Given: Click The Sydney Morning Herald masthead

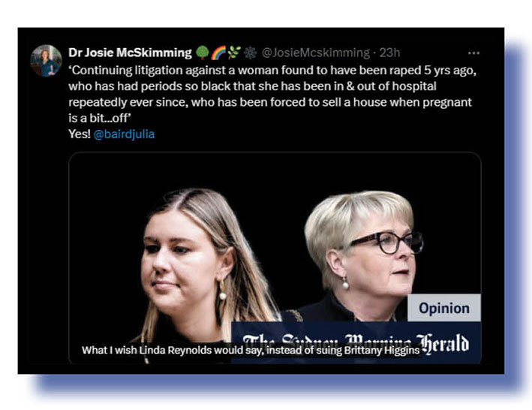Looking at the screenshot, I should pyautogui.click(x=356, y=342).
